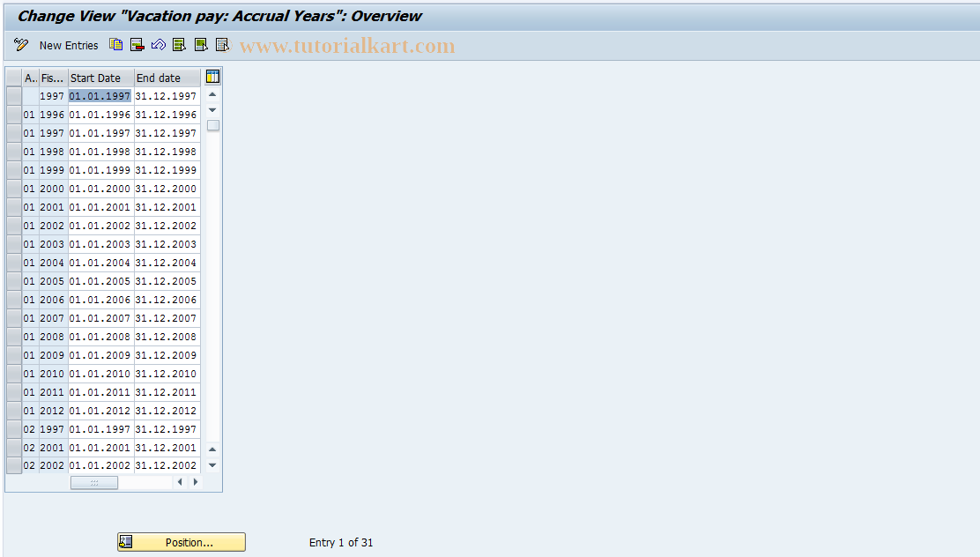Click fiscal year cell 2012
The height and width of the screenshot is (557, 980).
tap(53, 411)
